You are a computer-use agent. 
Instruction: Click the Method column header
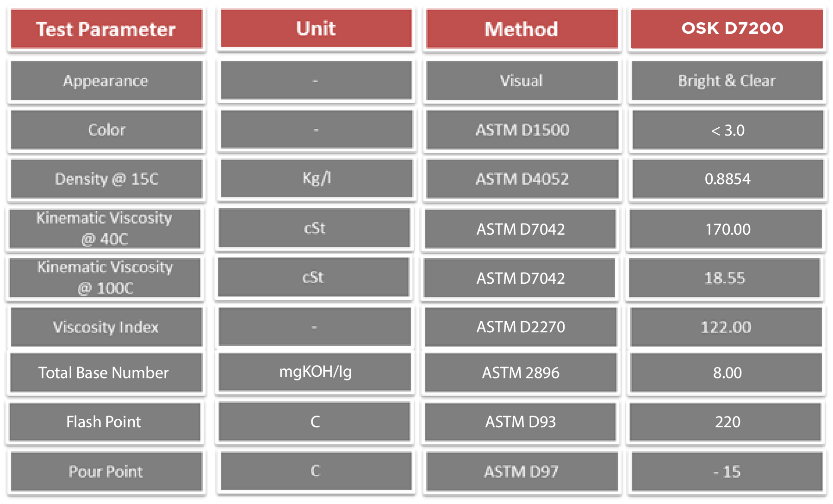point(522,29)
